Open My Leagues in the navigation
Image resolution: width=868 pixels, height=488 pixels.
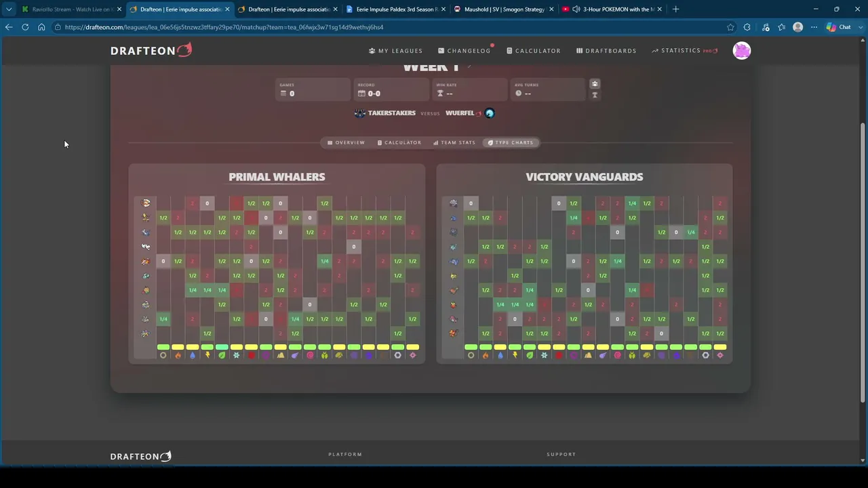pos(395,51)
